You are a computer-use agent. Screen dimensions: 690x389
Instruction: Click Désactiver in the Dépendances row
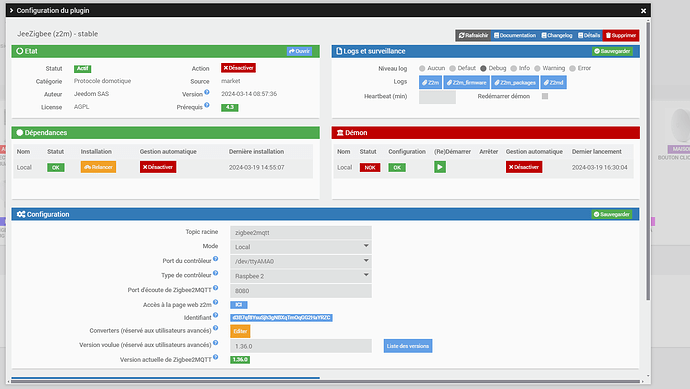(158, 167)
